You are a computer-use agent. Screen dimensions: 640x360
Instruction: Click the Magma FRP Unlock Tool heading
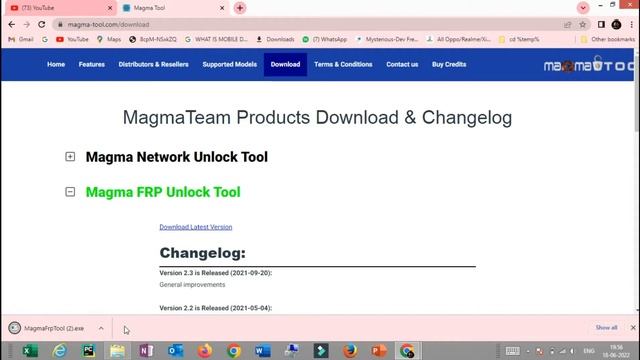tap(163, 192)
